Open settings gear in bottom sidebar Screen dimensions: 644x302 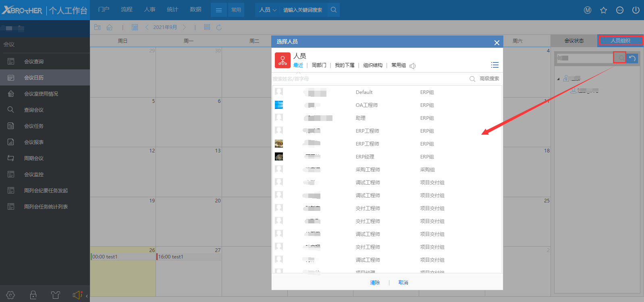click(x=11, y=295)
